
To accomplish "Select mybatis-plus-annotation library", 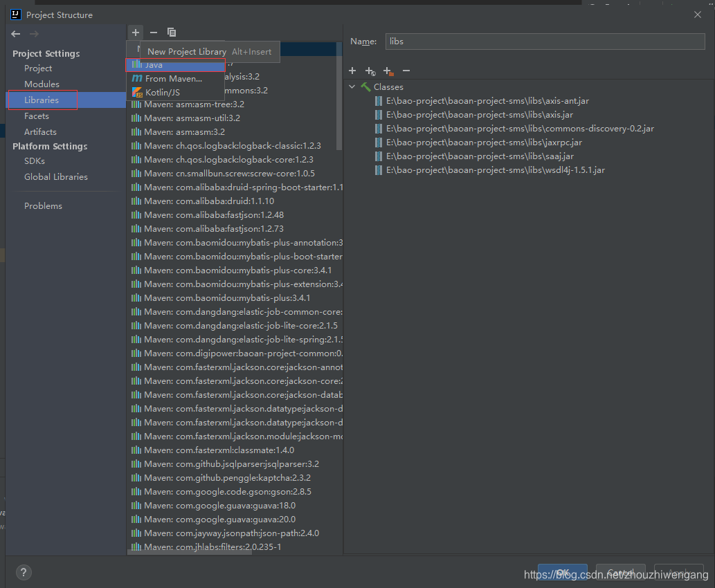I will (236, 243).
